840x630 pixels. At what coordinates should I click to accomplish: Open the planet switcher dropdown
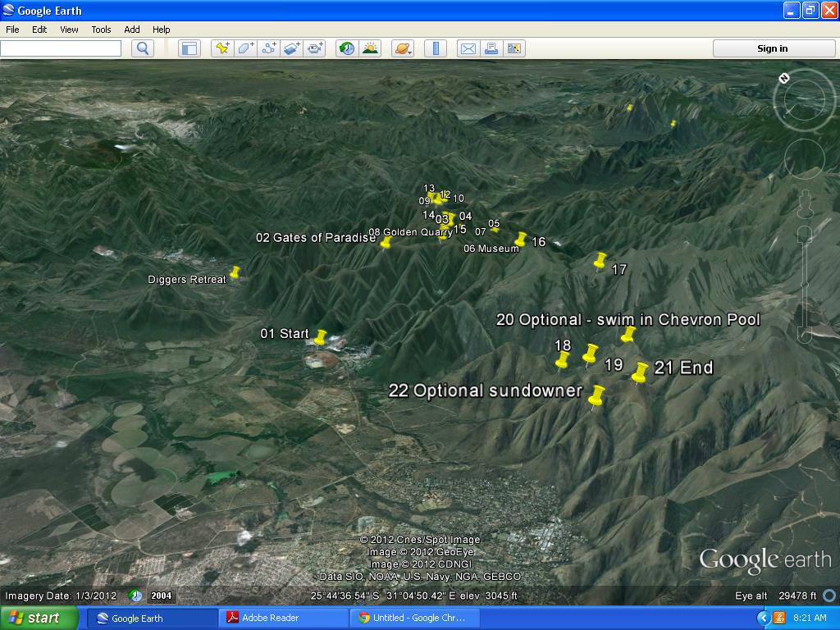[403, 48]
